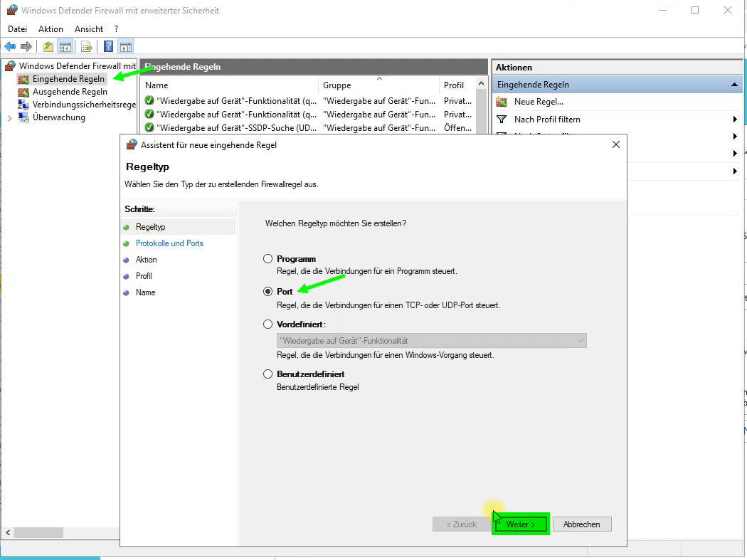Go to the Profil wizard step
747x560 pixels.
(144, 276)
